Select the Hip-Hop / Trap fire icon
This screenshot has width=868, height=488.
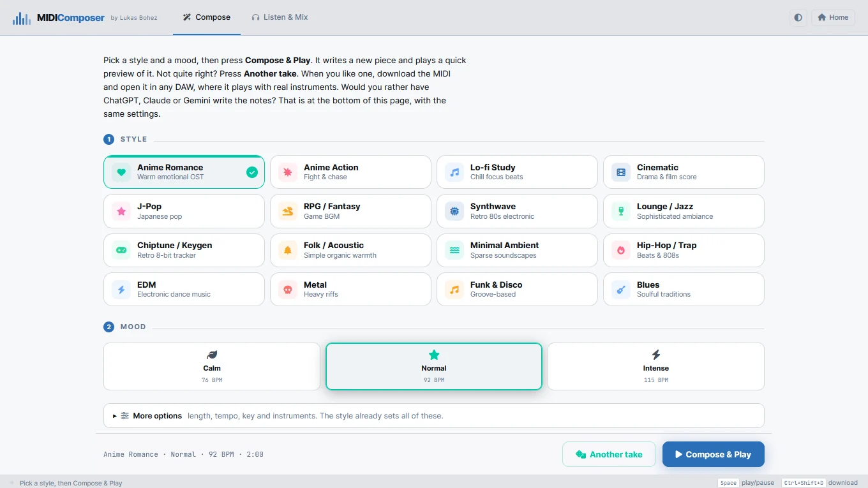coord(621,250)
